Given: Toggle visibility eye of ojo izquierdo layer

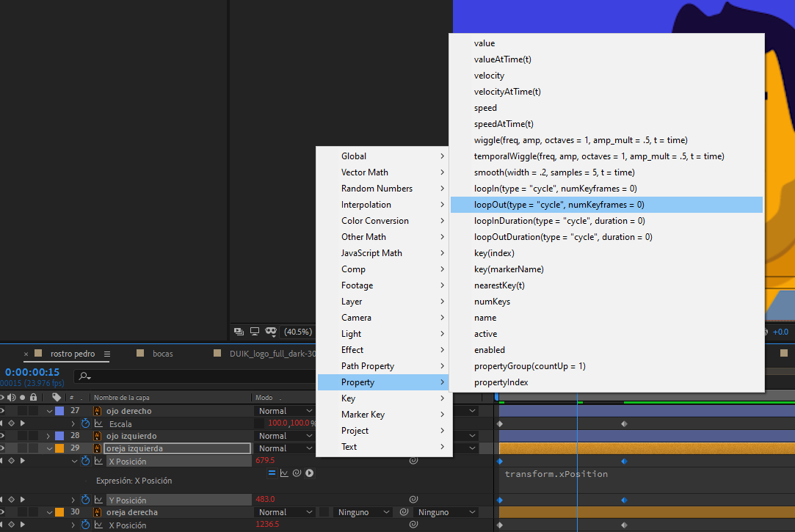Looking at the screenshot, I should coord(3,436).
